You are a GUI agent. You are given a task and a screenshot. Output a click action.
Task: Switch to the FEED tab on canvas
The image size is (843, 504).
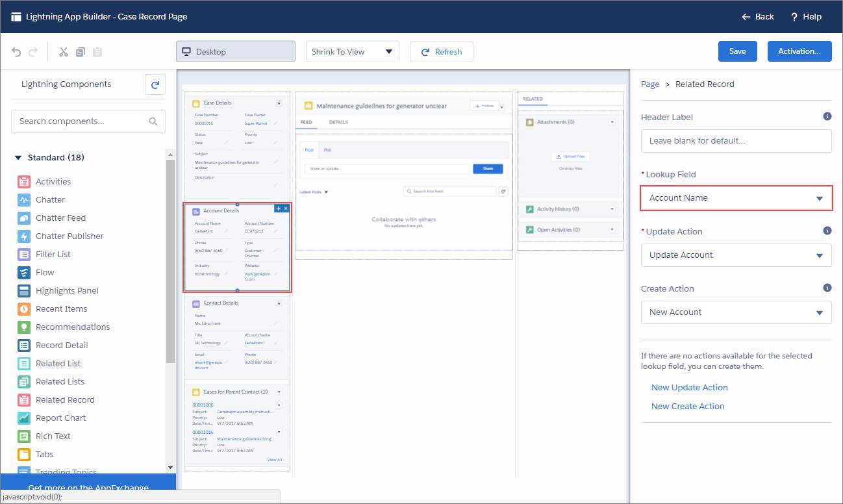[306, 122]
